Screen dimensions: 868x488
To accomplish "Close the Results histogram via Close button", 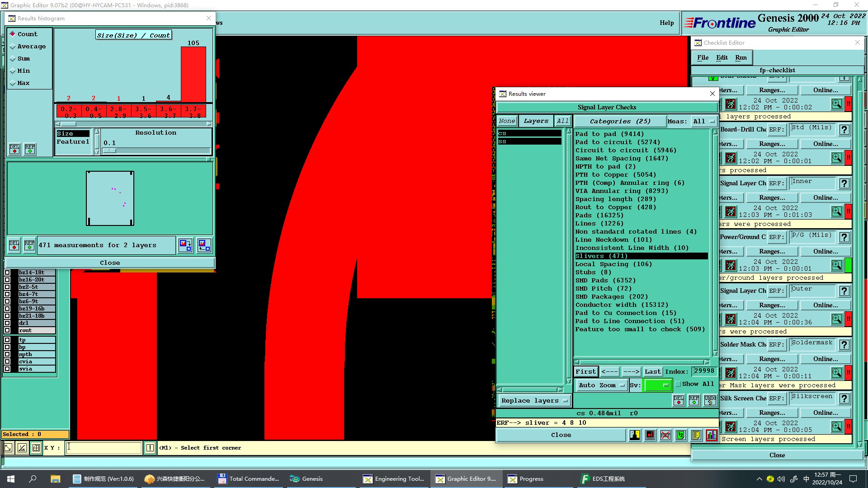I will click(110, 263).
